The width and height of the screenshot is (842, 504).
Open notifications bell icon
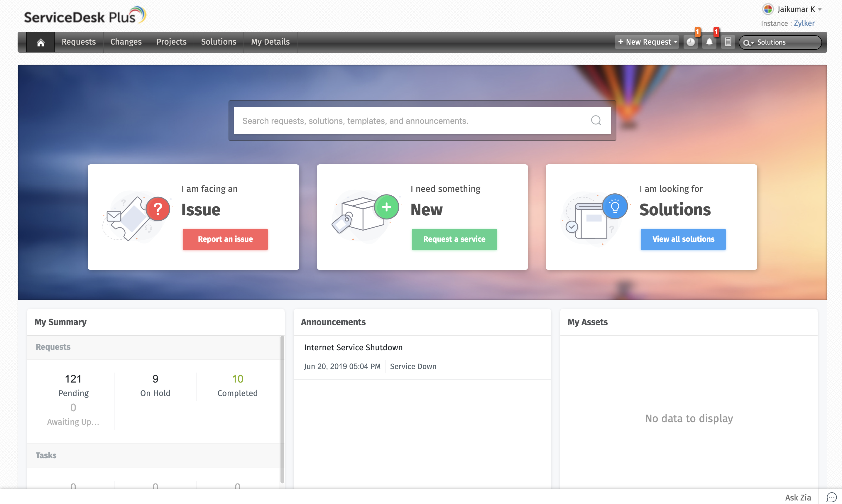(x=709, y=42)
